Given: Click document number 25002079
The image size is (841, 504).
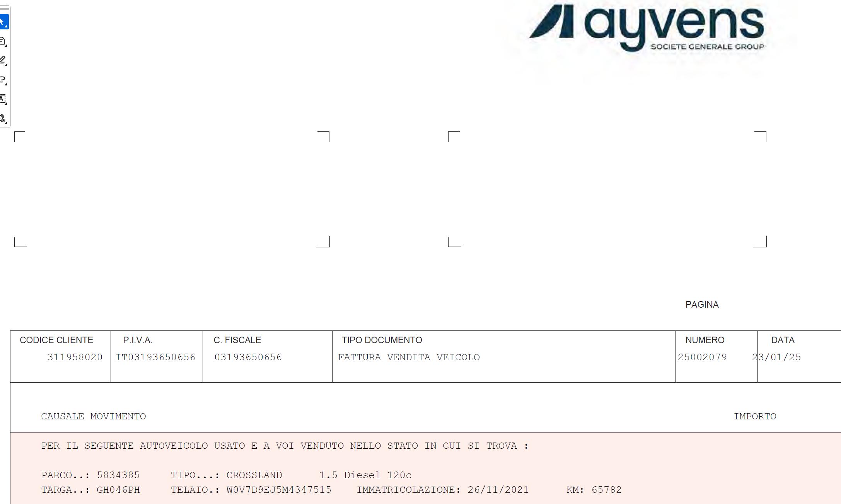Looking at the screenshot, I should click(702, 357).
